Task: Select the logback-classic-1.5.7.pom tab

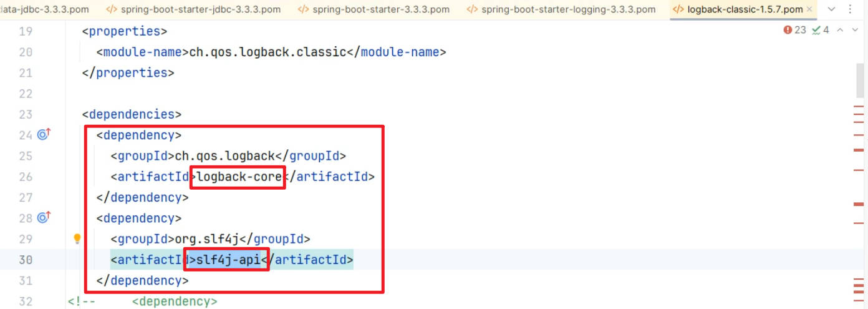Action: tap(745, 9)
